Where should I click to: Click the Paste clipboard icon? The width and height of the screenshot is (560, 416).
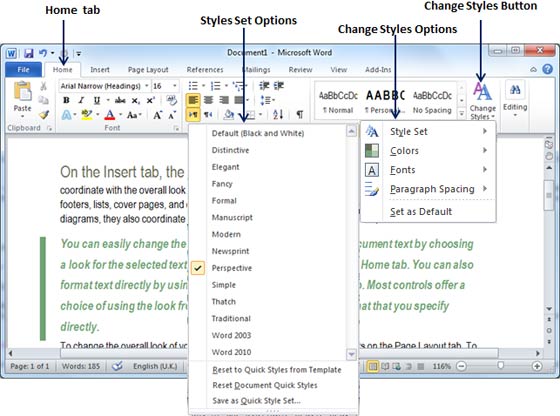22,92
